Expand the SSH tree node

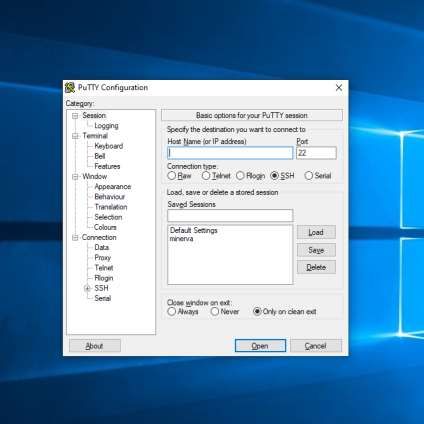pos(88,288)
